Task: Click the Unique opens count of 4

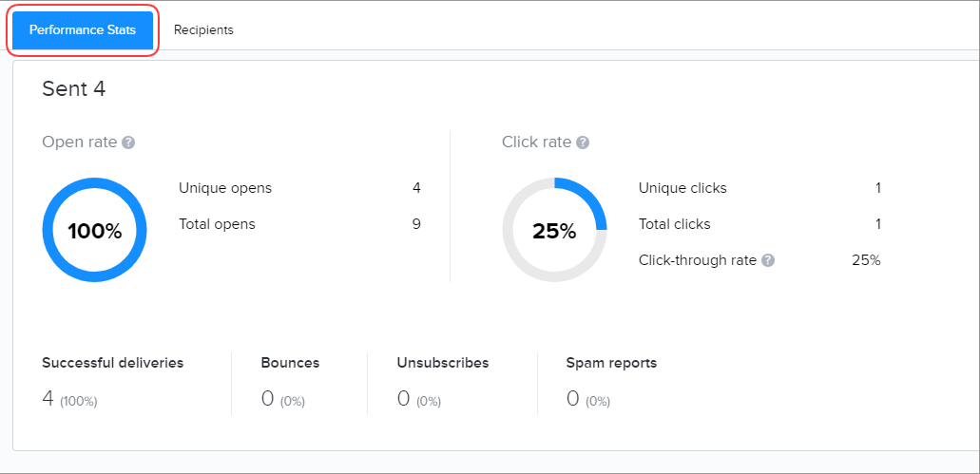Action: [x=416, y=188]
